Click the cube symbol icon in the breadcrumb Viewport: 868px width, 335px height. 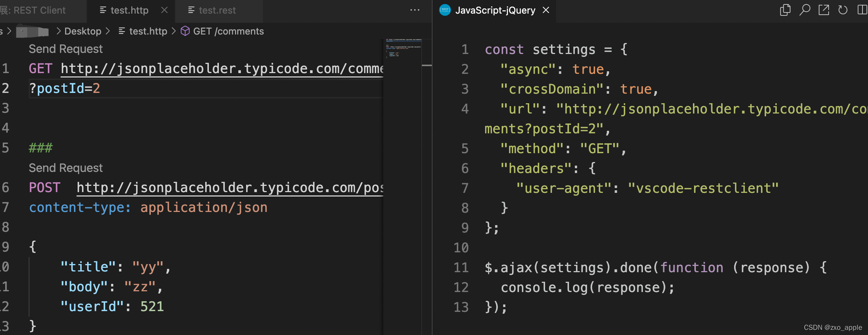185,31
